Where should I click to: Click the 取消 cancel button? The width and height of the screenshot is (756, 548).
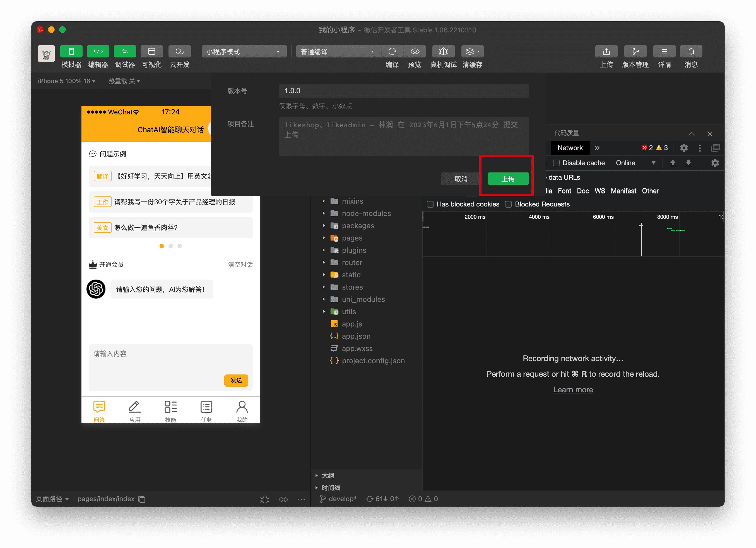(461, 179)
